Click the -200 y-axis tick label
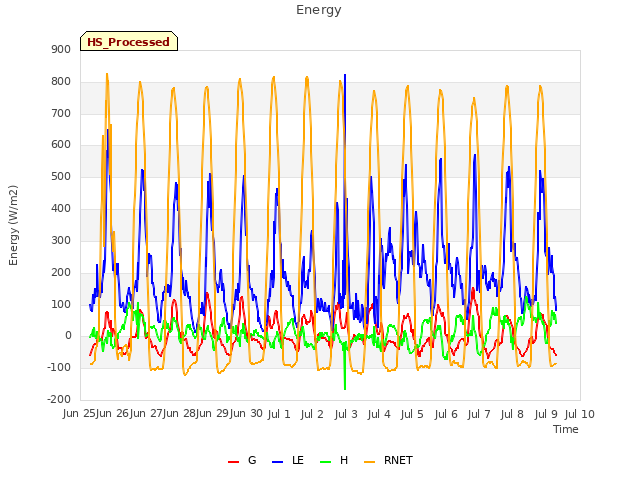Image resolution: width=640 pixels, height=480 pixels. 59,399
